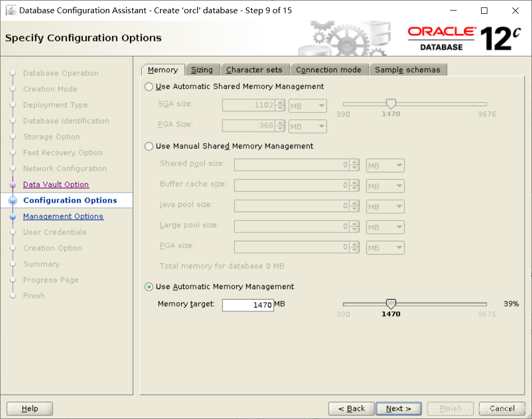
Task: Open the Sample schemas tab
Action: coord(407,70)
